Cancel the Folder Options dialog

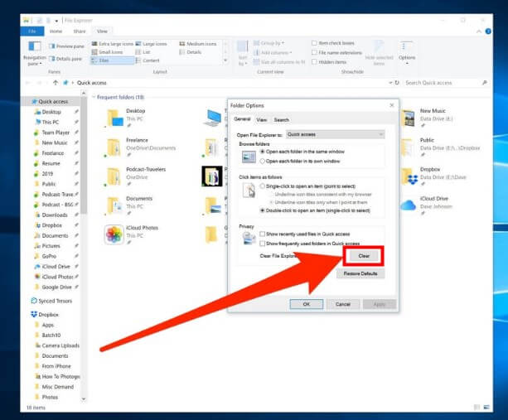click(x=343, y=304)
